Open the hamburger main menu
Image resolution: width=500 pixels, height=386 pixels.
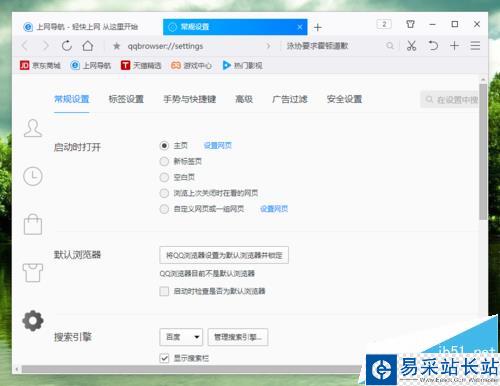point(475,46)
